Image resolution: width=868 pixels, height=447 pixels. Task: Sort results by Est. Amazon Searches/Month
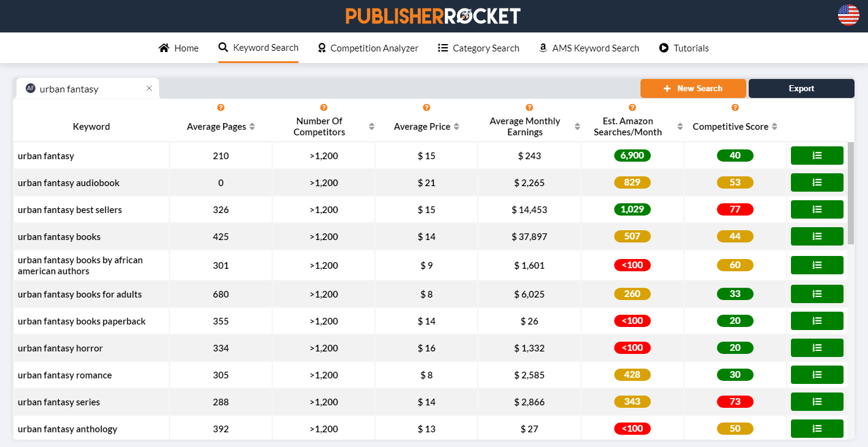pyautogui.click(x=680, y=126)
